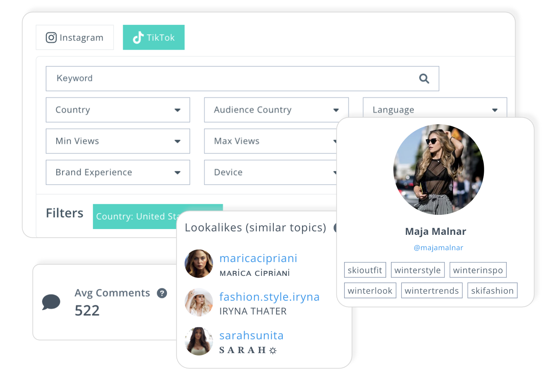Click the speech bubble comments icon
The width and height of the screenshot is (555, 392).
click(51, 302)
